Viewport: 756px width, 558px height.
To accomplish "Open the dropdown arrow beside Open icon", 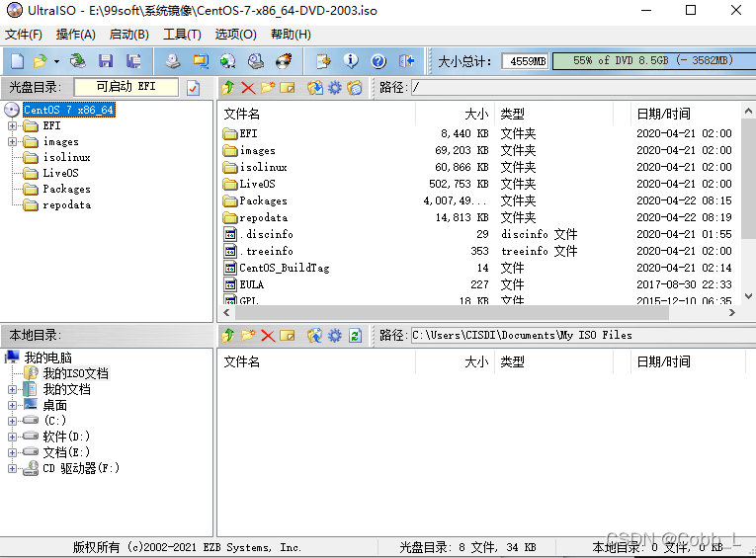I will (x=56, y=61).
